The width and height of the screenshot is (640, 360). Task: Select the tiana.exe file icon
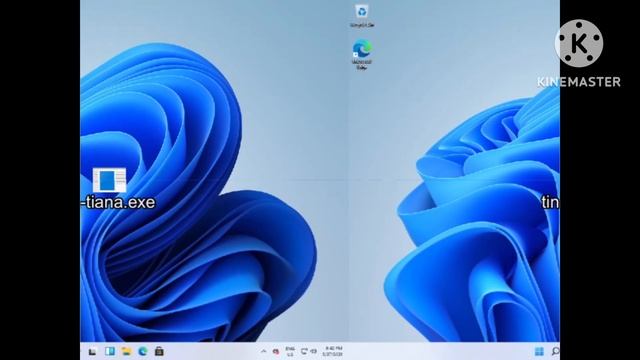[x=109, y=180]
